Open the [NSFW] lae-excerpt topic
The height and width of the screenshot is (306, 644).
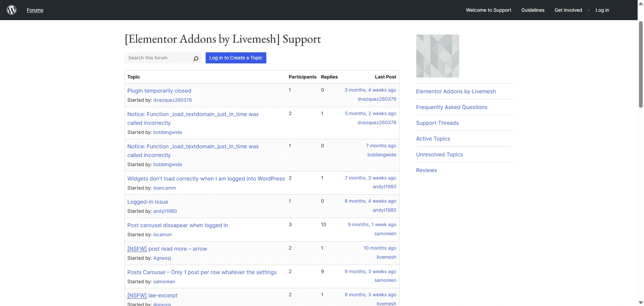152,295
